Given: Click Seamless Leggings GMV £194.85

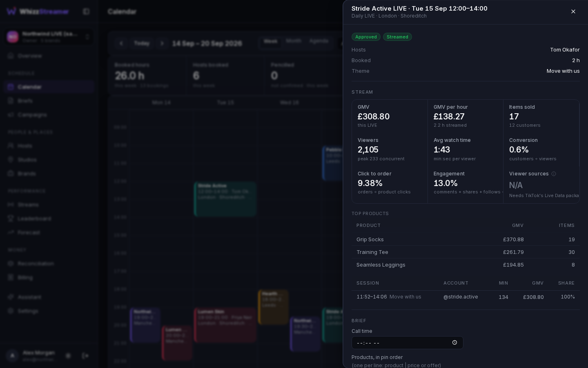Looking at the screenshot, I should [513, 265].
